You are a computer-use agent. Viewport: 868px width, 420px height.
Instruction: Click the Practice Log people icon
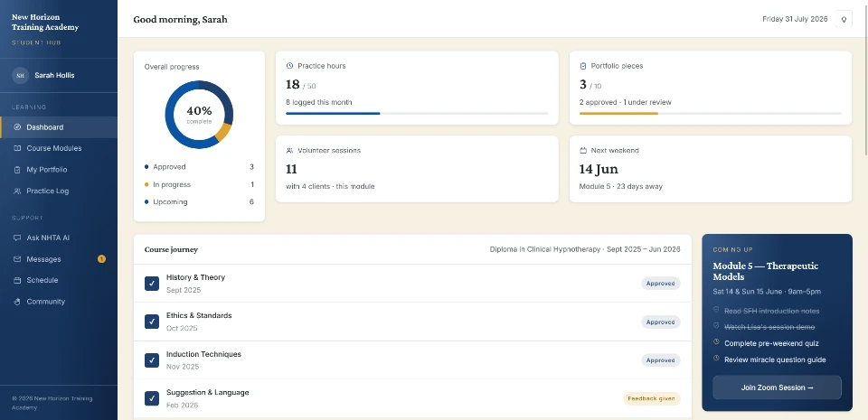coord(17,191)
